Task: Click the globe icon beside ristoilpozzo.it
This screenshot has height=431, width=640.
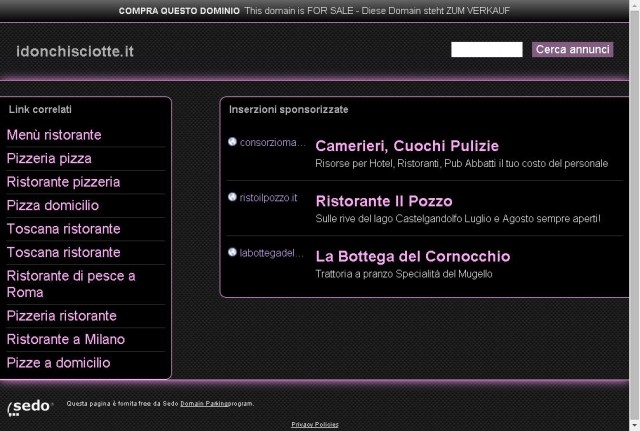Action: point(232,197)
